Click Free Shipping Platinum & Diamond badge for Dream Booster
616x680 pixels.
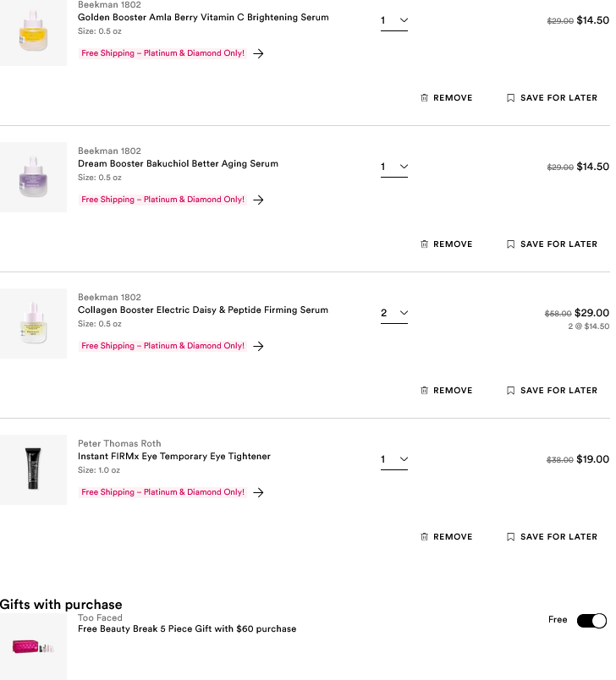(162, 200)
